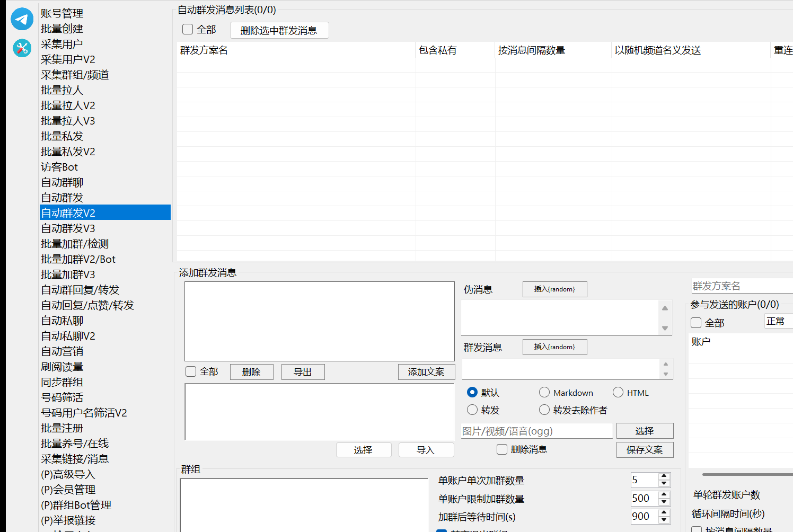Screen dimensions: 793x532
Task: Check 全部 under 参与发送的账户
Action: click(696, 323)
